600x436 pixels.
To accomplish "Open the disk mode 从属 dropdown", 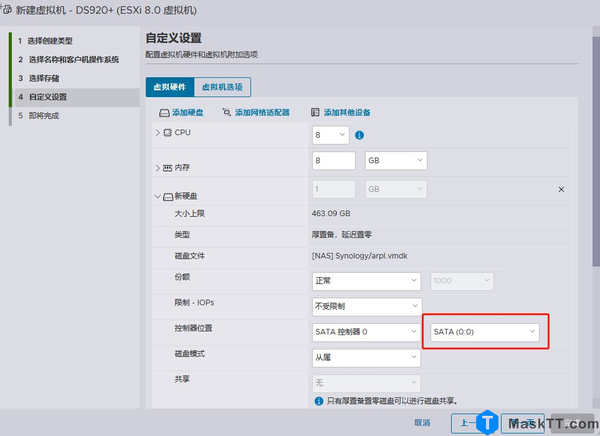I will pos(366,357).
